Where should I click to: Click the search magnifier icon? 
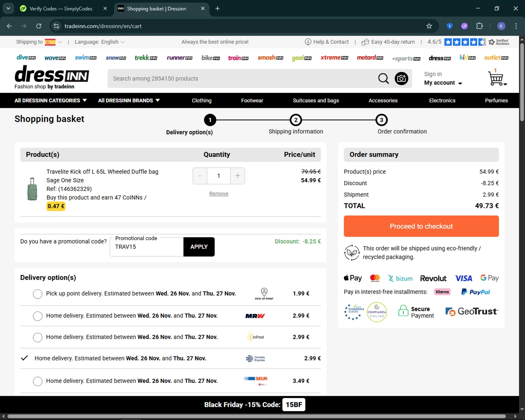coord(383,78)
